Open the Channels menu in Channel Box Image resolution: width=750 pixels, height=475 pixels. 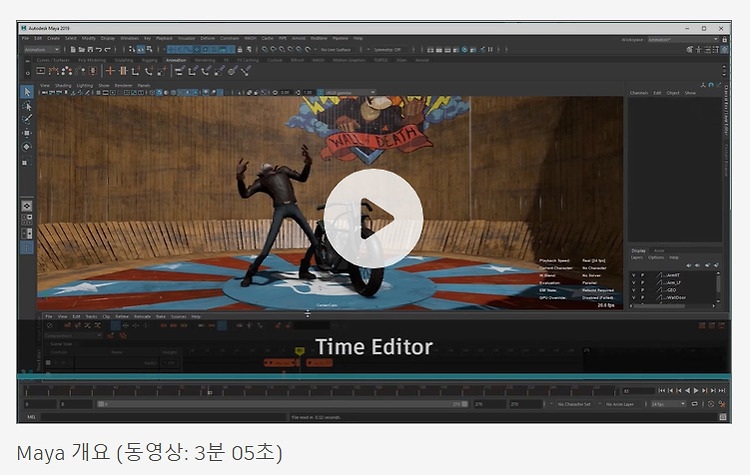[x=639, y=93]
